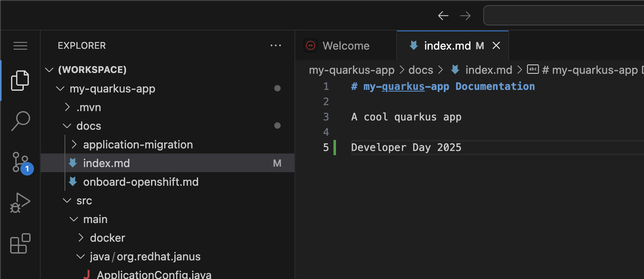
Task: Collapse the main folder chevron
Action: click(74, 219)
